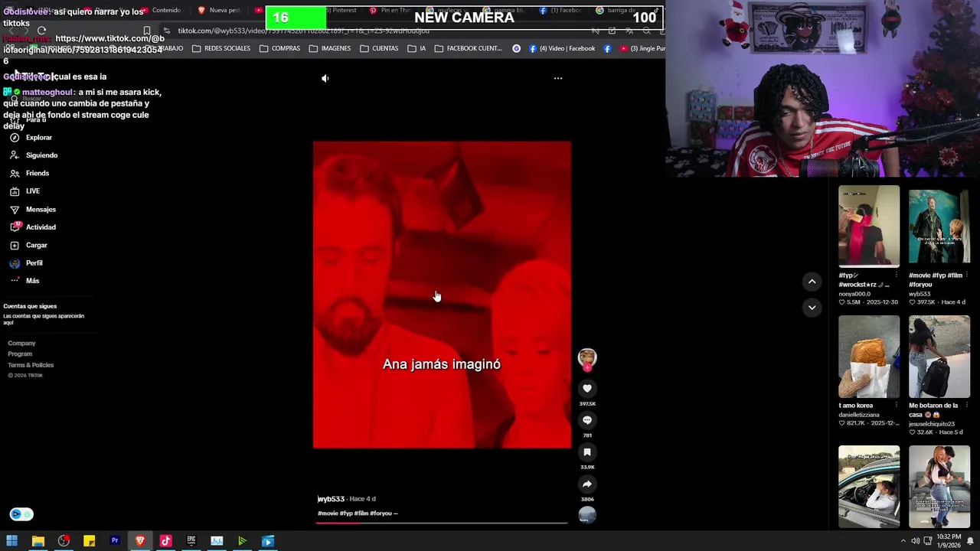The height and width of the screenshot is (551, 980).
Task: Click the Cargar upload icon in the sidebar
Action: (15, 246)
